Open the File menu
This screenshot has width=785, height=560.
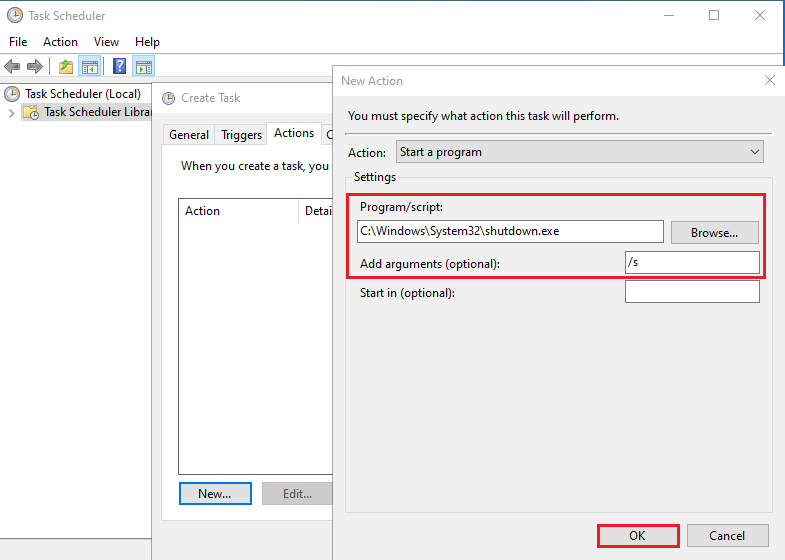tap(18, 42)
